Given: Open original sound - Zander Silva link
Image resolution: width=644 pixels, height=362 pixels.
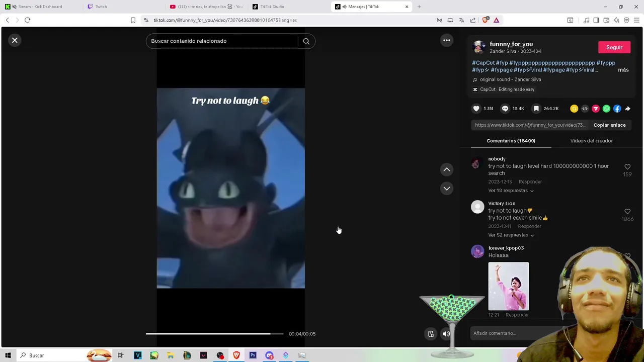Looking at the screenshot, I should coord(510,79).
